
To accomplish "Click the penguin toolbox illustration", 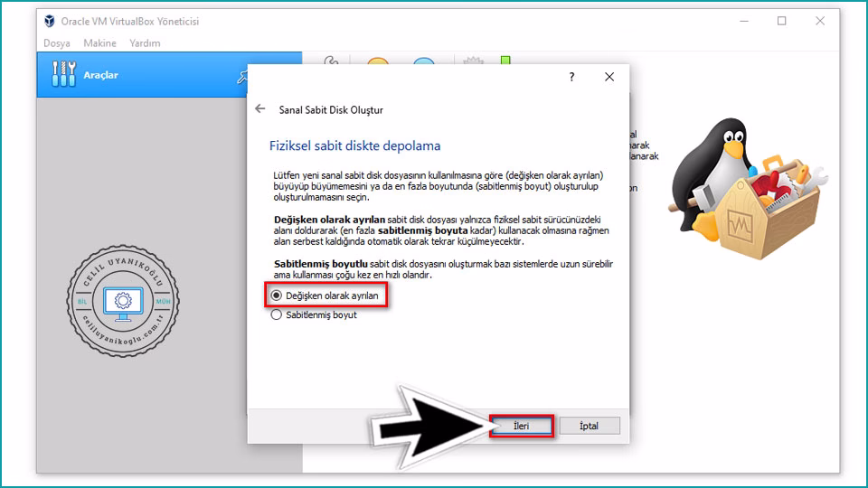I will click(x=748, y=188).
